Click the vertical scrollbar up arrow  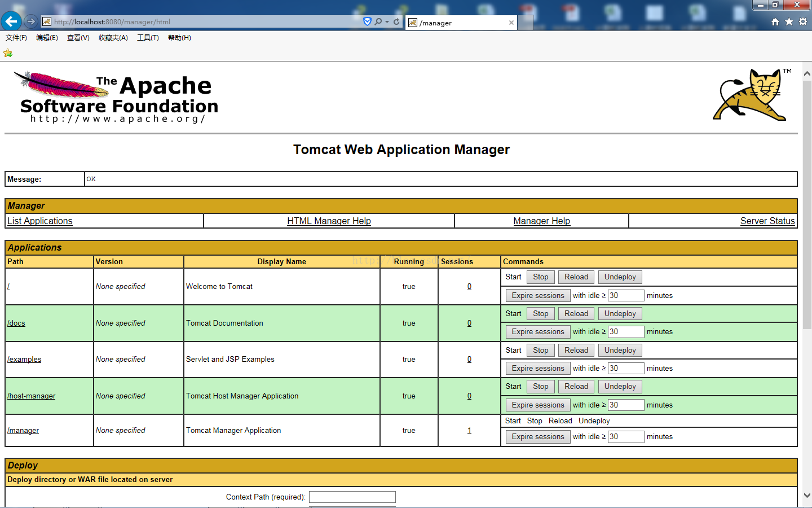(x=807, y=74)
